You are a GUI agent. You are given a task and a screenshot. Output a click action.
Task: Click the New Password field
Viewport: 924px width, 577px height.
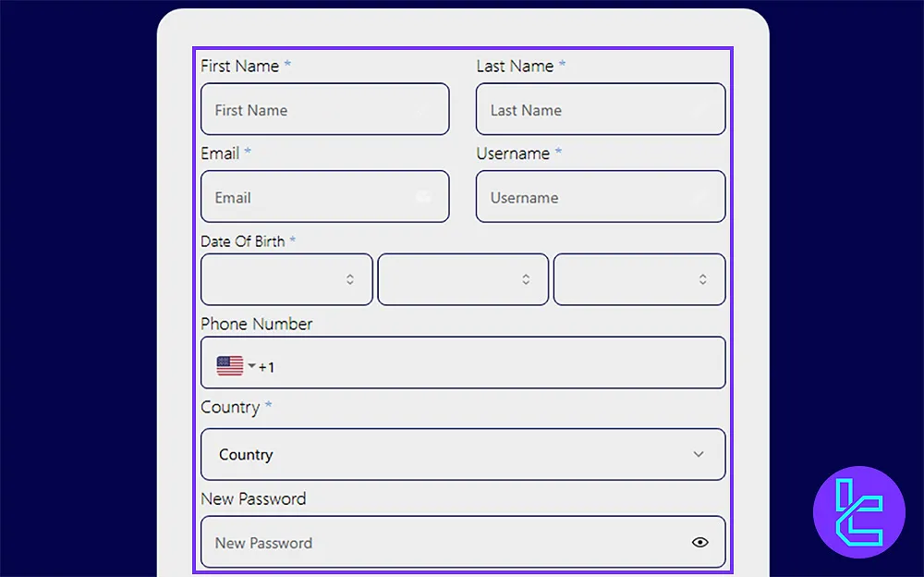pyautogui.click(x=444, y=543)
